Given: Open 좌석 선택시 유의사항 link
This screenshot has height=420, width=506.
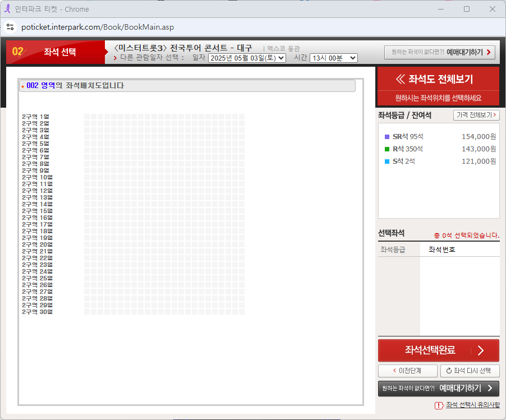Looking at the screenshot, I should click(473, 405).
